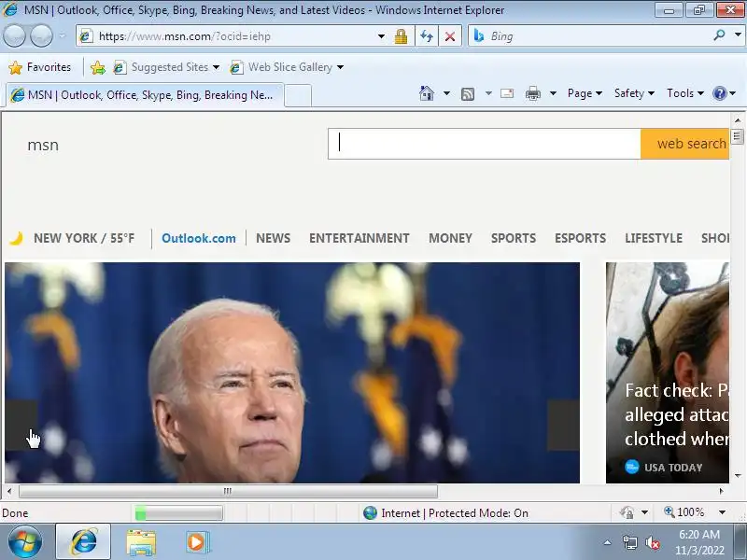Expand the Home button dropdown arrow
Image resolution: width=747 pixels, height=560 pixels.
446,93
